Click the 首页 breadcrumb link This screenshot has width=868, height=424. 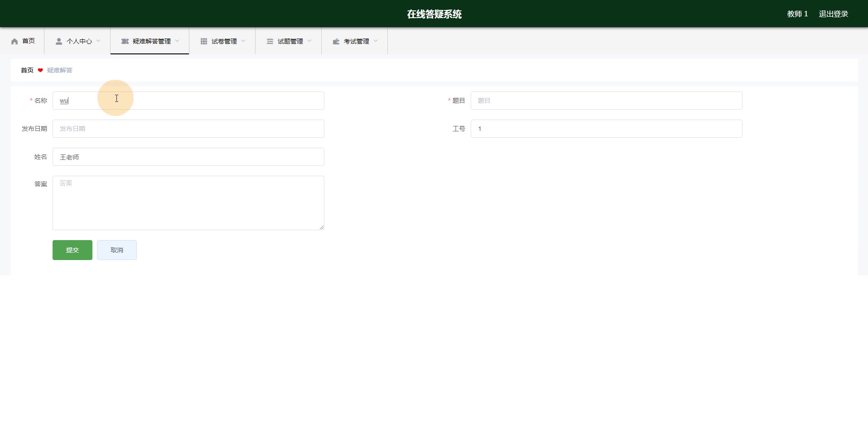(27, 70)
